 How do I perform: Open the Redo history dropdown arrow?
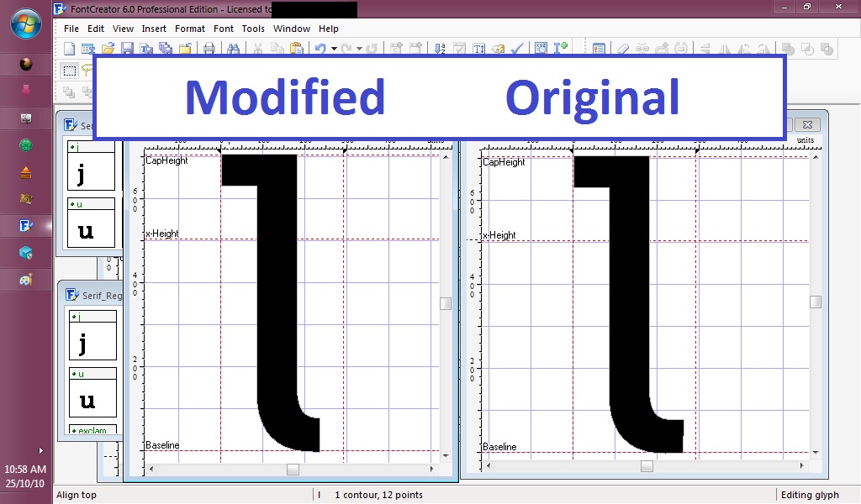[359, 49]
